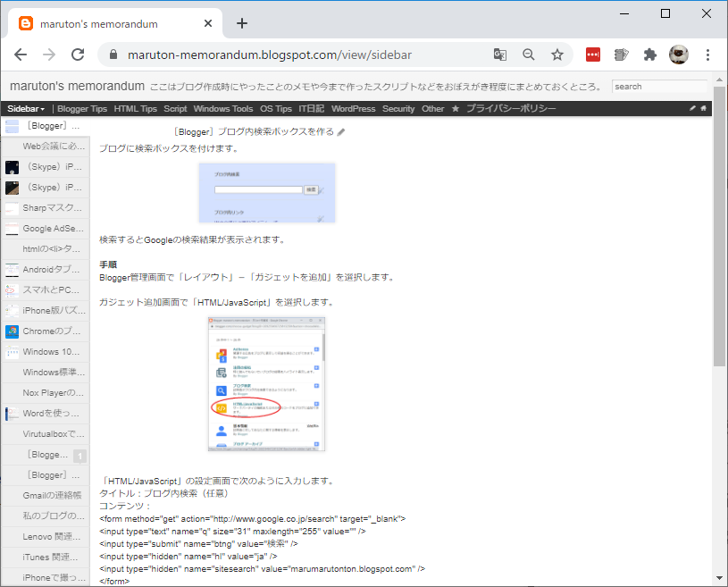Image resolution: width=728 pixels, height=587 pixels.
Task: Open the Lenovo 関連 sidebar post
Action: click(45, 536)
